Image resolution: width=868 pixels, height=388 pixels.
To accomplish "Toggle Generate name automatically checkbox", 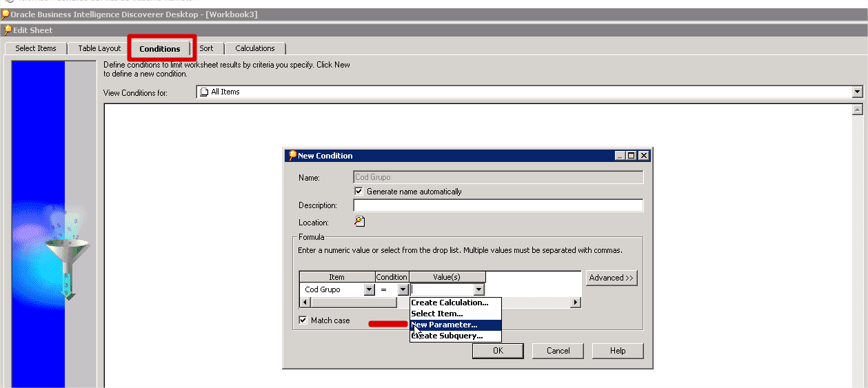I will (359, 192).
